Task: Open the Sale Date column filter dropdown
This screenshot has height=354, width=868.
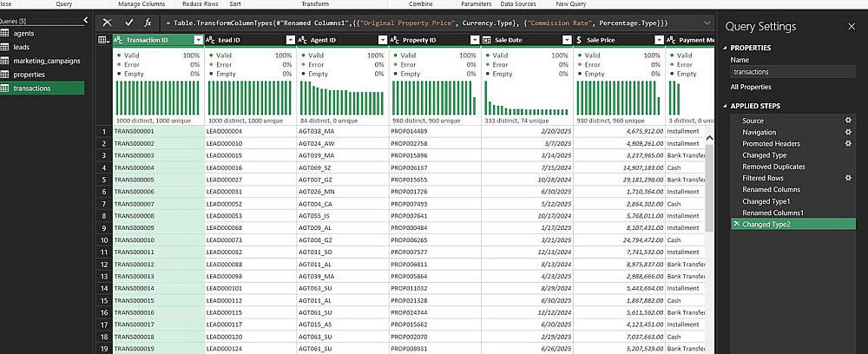Action: tap(567, 40)
